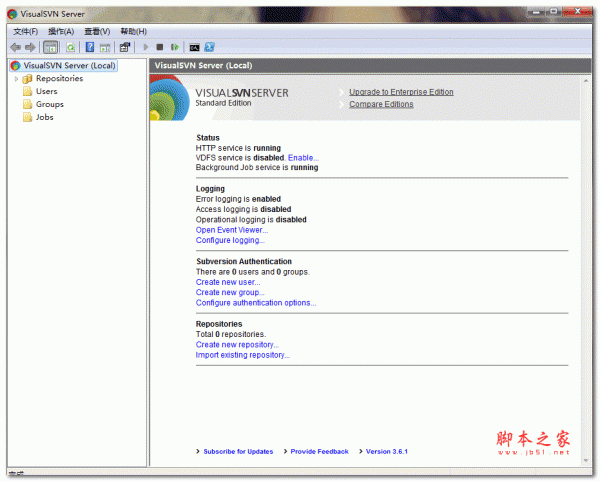Click the Create new group... link
600x482 pixels.
230,293
